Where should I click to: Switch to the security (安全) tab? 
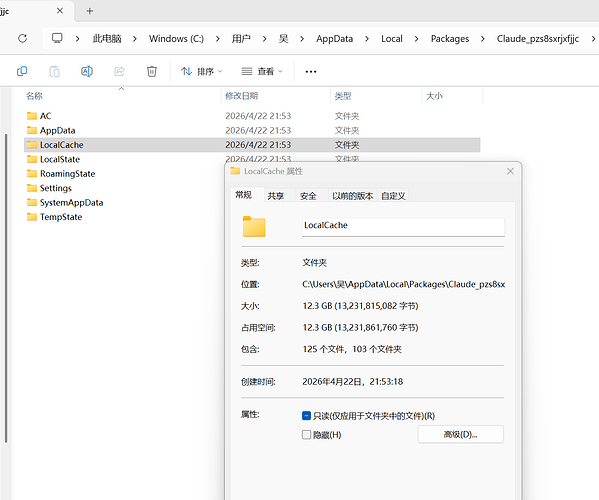(308, 196)
